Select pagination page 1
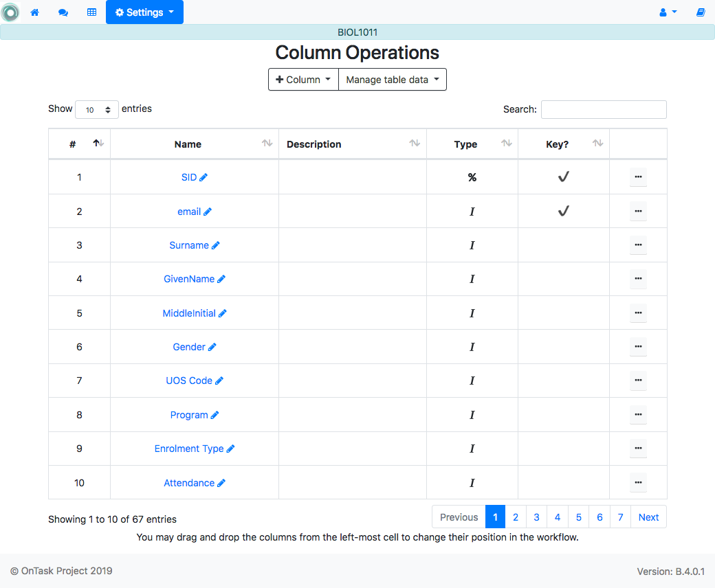Image resolution: width=715 pixels, height=588 pixels. tap(495, 517)
